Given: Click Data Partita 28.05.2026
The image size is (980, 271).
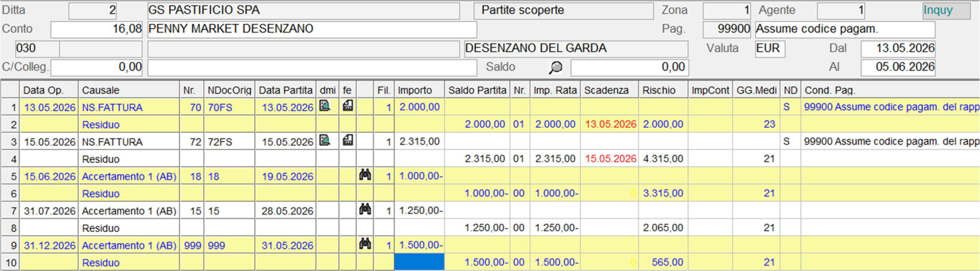Looking at the screenshot, I should point(287,210).
